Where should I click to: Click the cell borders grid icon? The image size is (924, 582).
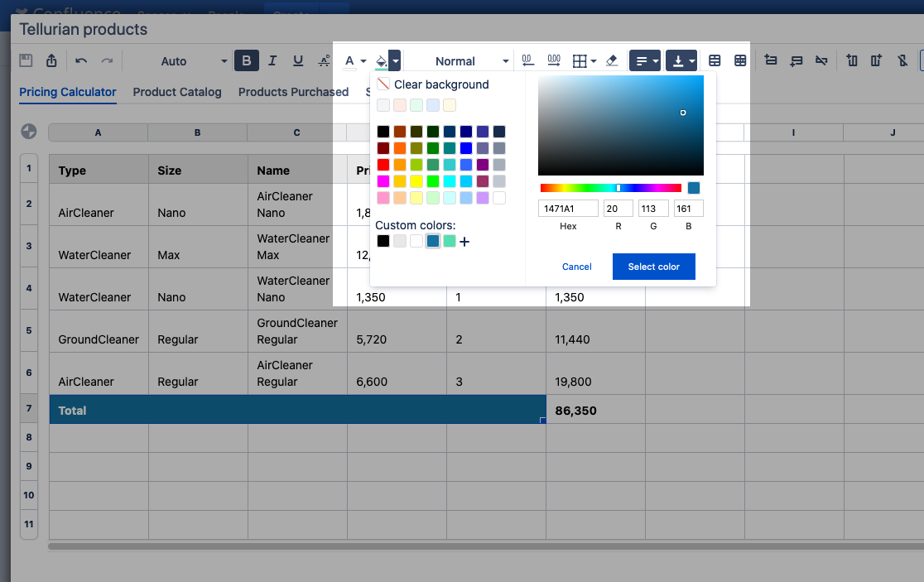click(580, 61)
